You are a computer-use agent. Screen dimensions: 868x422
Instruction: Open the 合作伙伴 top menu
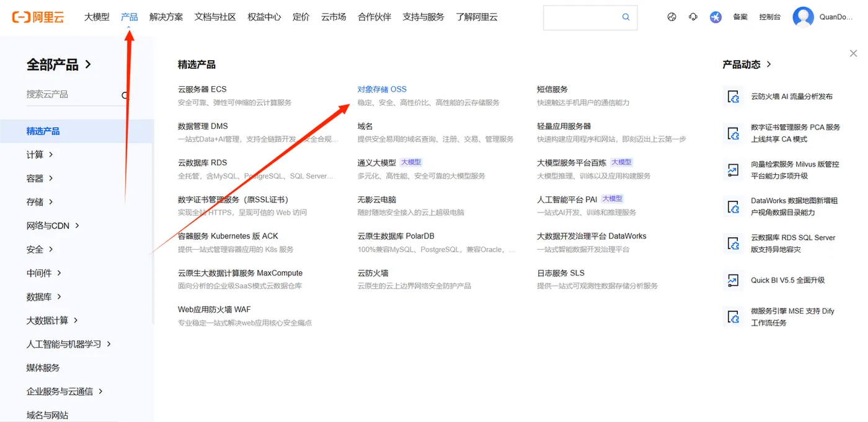374,17
